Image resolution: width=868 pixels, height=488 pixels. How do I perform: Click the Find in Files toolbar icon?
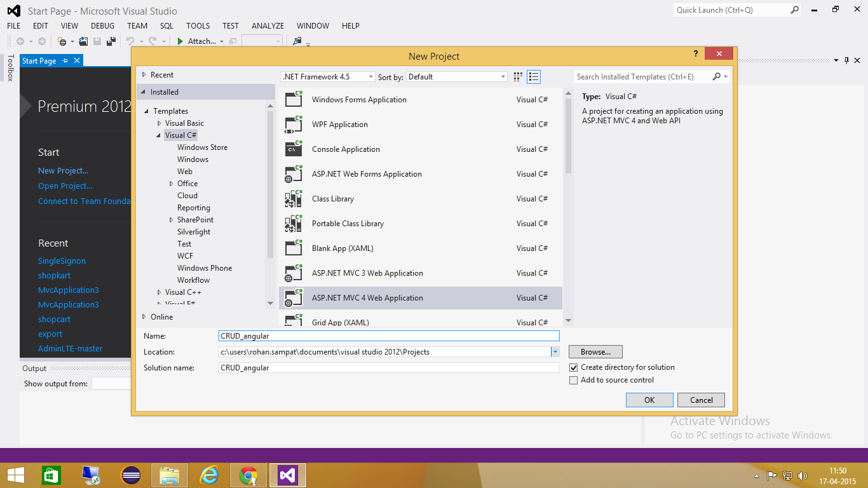click(297, 41)
